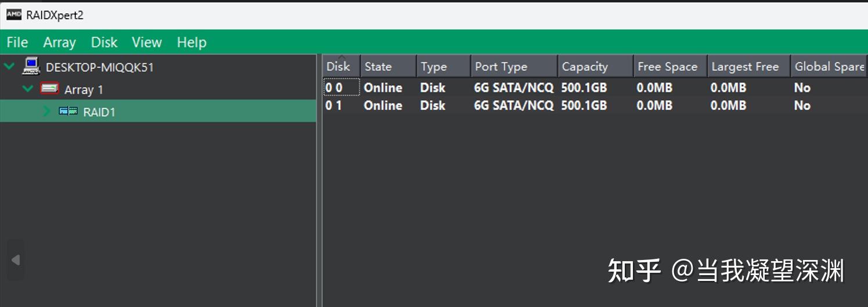Collapse the Array 1 tree node
The height and width of the screenshot is (307, 868).
[27, 89]
